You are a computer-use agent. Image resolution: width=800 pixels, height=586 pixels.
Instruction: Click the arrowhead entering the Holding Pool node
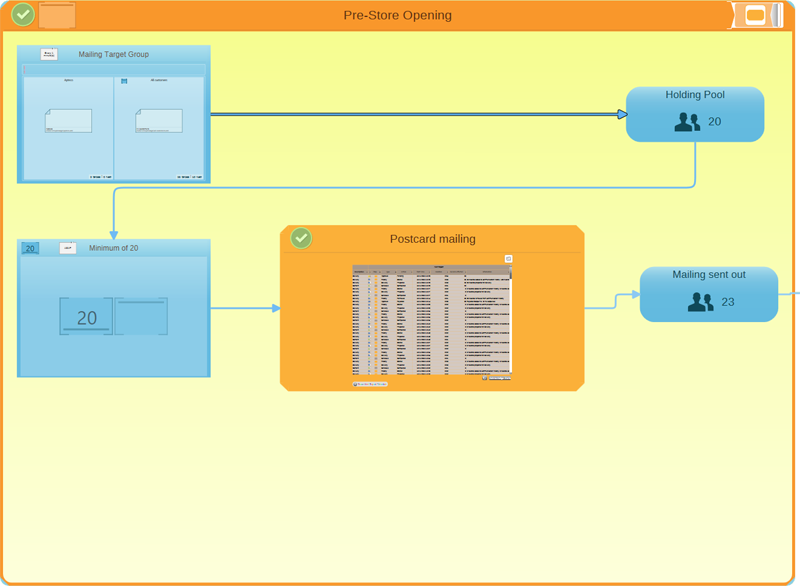tap(622, 114)
